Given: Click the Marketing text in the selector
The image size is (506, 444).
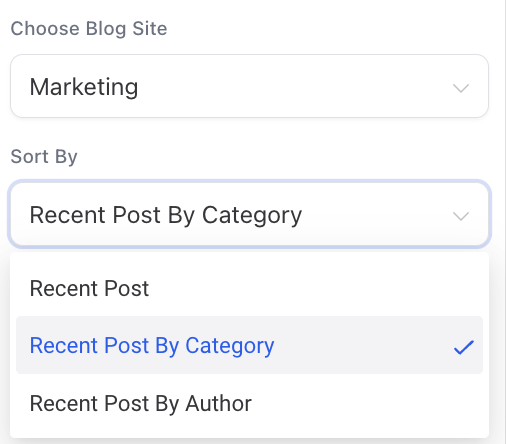Looking at the screenshot, I should point(84,87).
